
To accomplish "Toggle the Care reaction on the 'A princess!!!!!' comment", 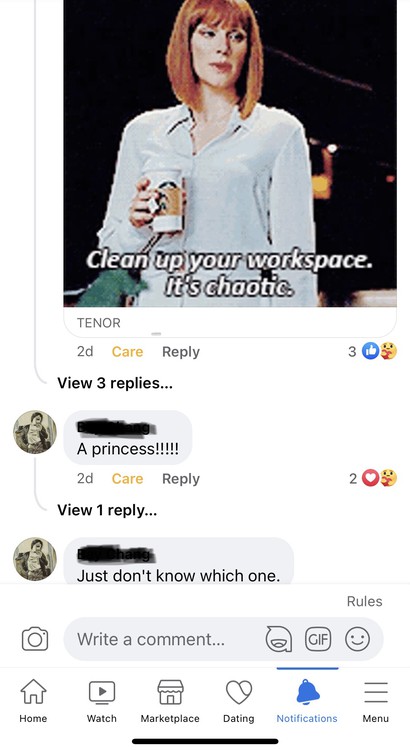I will (x=127, y=479).
